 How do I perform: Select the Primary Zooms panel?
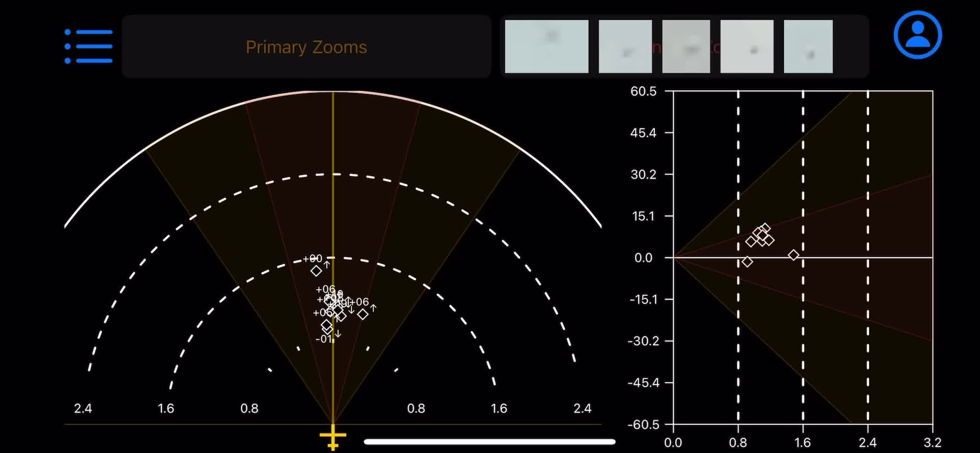tap(306, 47)
